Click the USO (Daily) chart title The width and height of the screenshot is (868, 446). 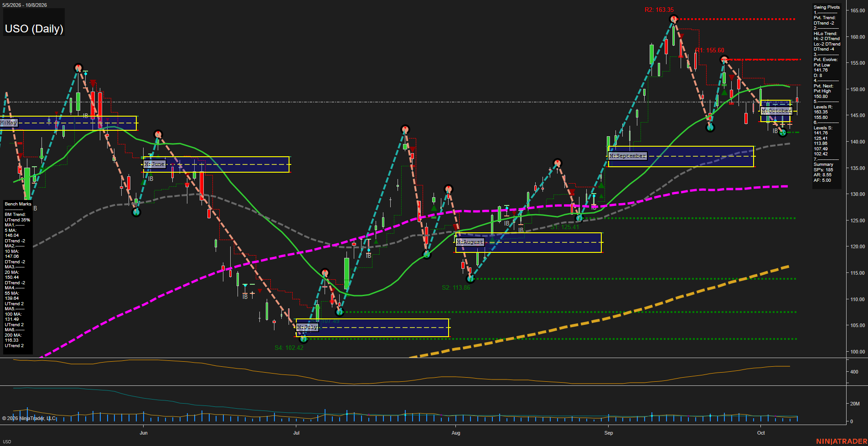(x=34, y=29)
